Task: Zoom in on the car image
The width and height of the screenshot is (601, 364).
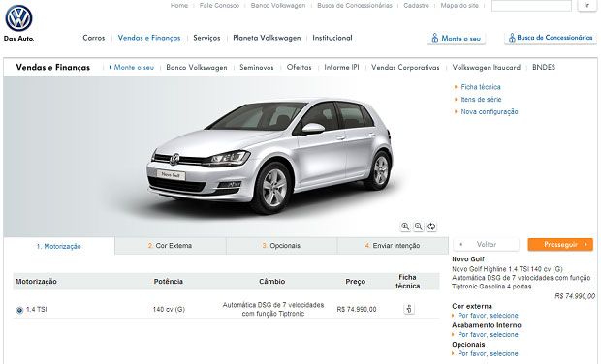Action: click(405, 227)
